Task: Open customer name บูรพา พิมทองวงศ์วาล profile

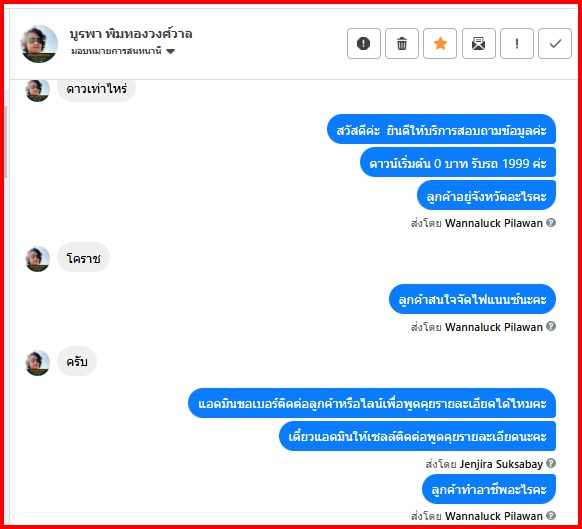Action: point(131,34)
